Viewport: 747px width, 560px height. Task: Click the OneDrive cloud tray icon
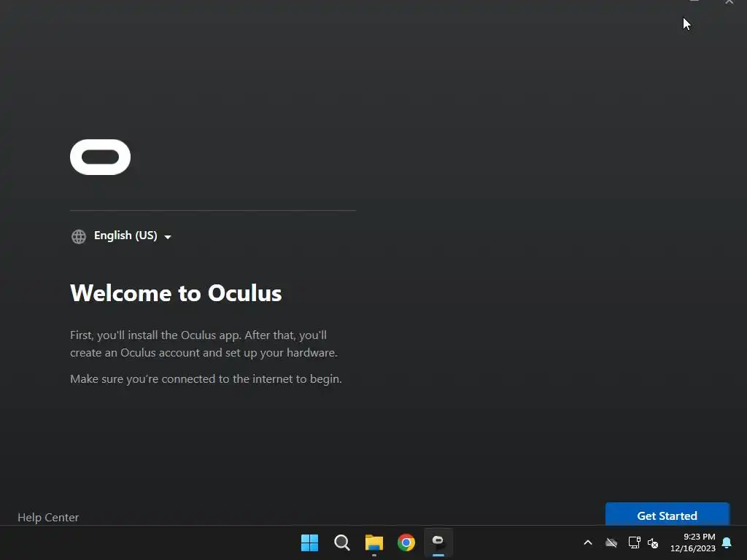[611, 542]
